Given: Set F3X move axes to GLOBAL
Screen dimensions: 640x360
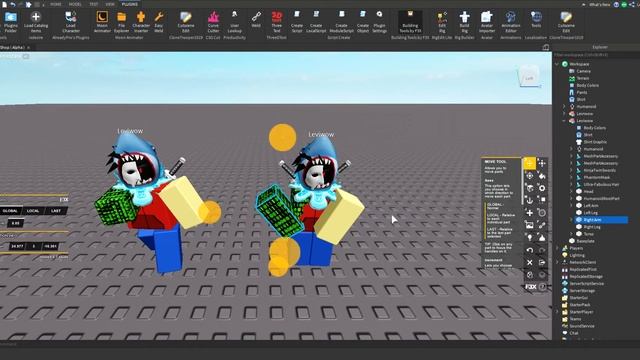Looking at the screenshot, I should click(10, 211).
